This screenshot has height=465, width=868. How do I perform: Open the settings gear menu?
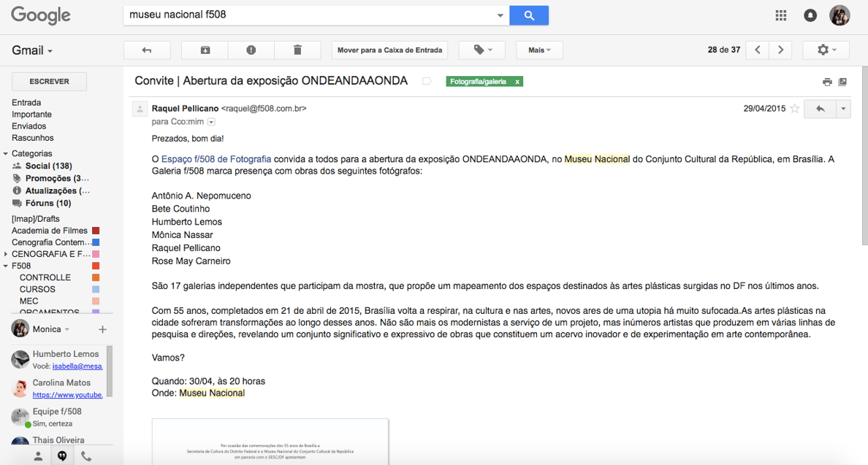click(826, 50)
